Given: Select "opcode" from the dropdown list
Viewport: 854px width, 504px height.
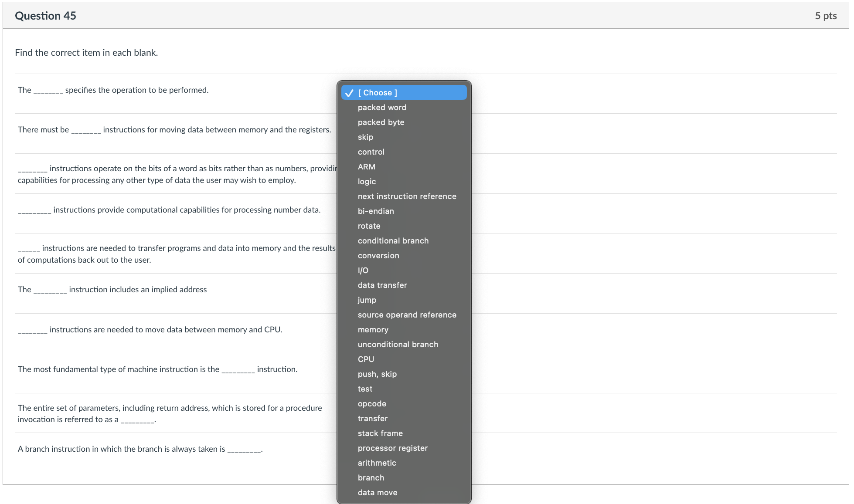Looking at the screenshot, I should tap(371, 403).
